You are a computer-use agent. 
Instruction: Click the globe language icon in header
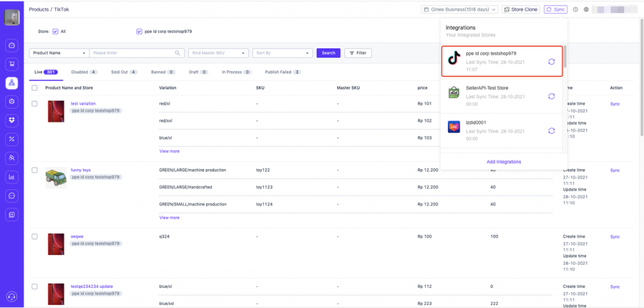tap(586, 9)
